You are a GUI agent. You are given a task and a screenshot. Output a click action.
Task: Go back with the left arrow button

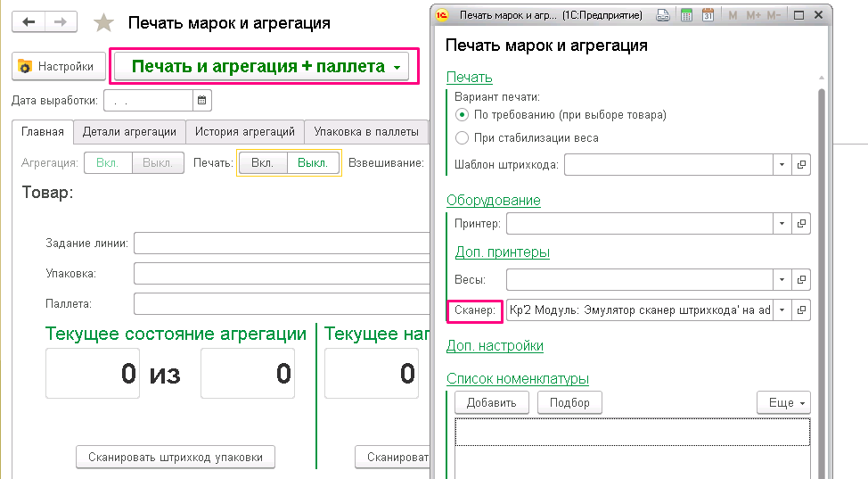29,22
